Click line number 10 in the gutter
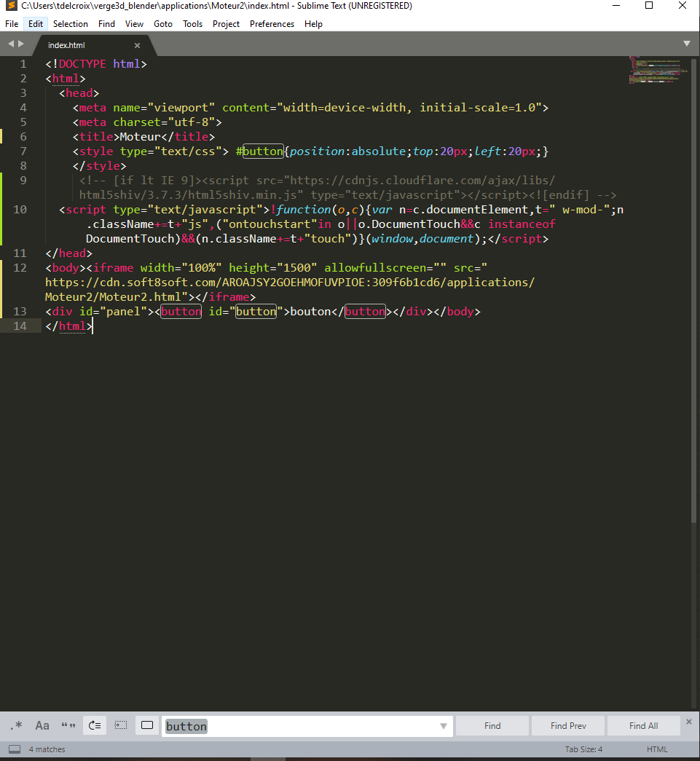 [20, 210]
